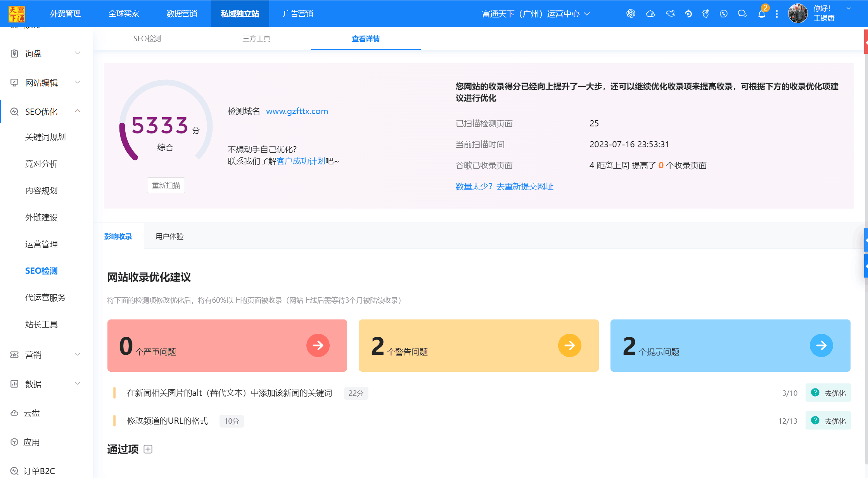Click the red arrow on 严重问题 card
This screenshot has width=868, height=478.
pyautogui.click(x=318, y=345)
